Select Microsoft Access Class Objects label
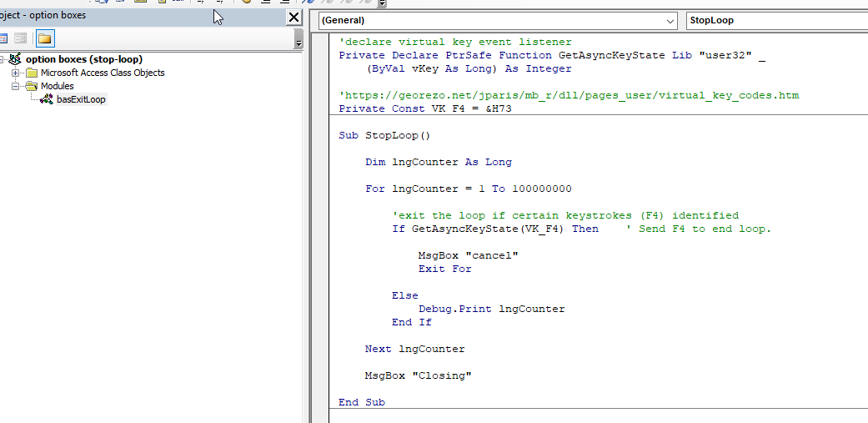868x423 pixels. coord(103,73)
